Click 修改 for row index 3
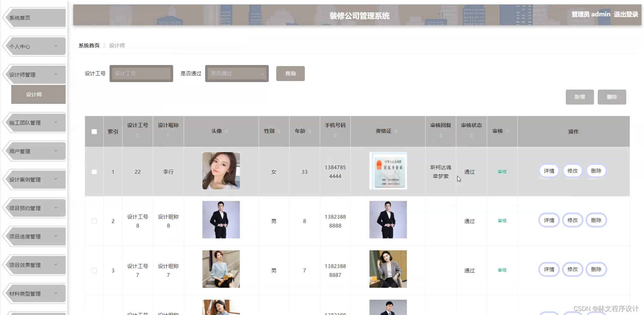 tap(573, 269)
